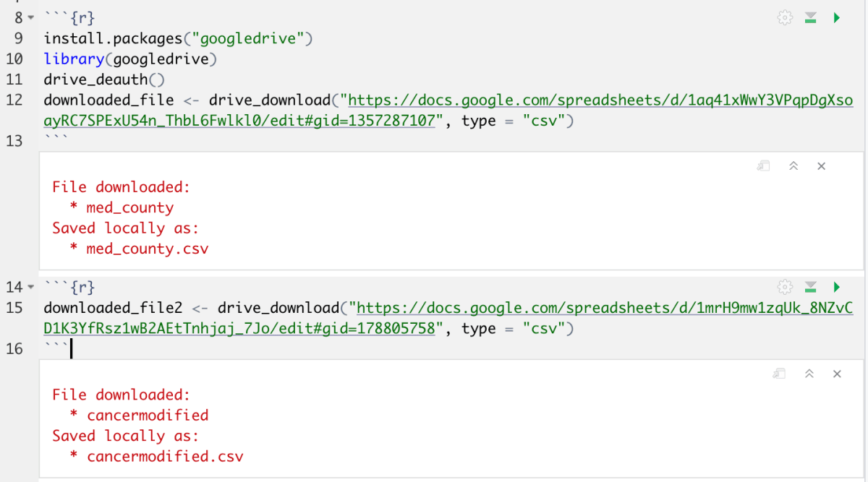Fold the code chunk starting at line 8
Image resolution: width=868 pixels, height=482 pixels.
tap(31, 17)
